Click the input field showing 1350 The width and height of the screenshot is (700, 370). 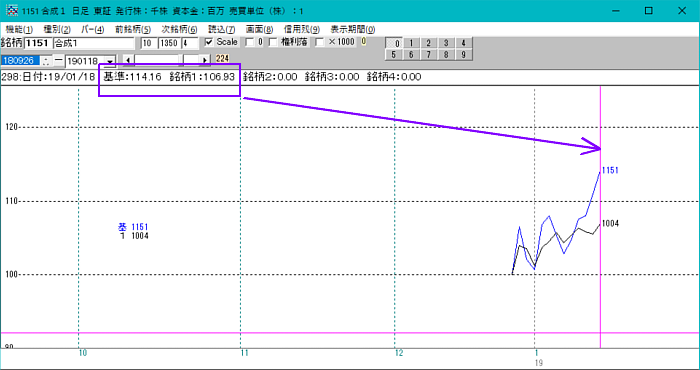(169, 43)
